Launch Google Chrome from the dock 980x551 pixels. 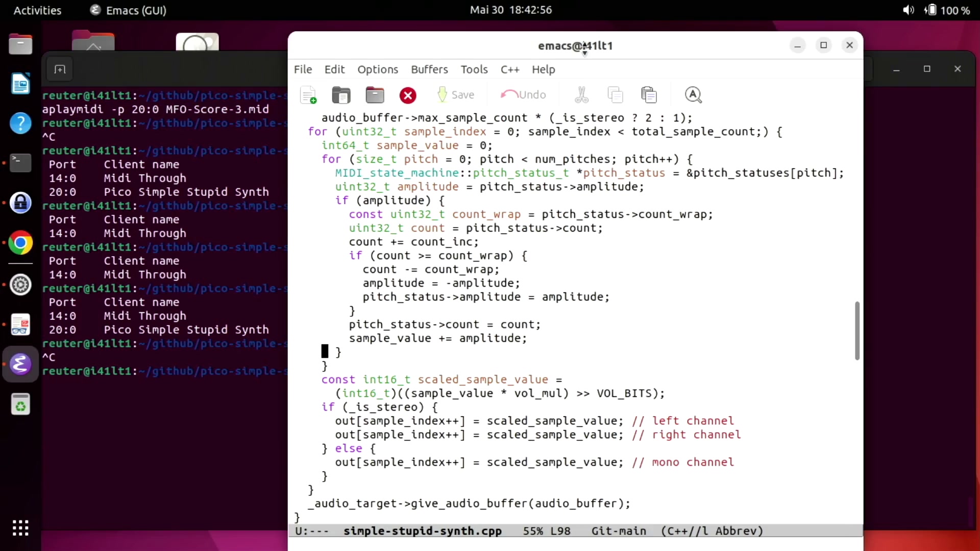(x=20, y=243)
